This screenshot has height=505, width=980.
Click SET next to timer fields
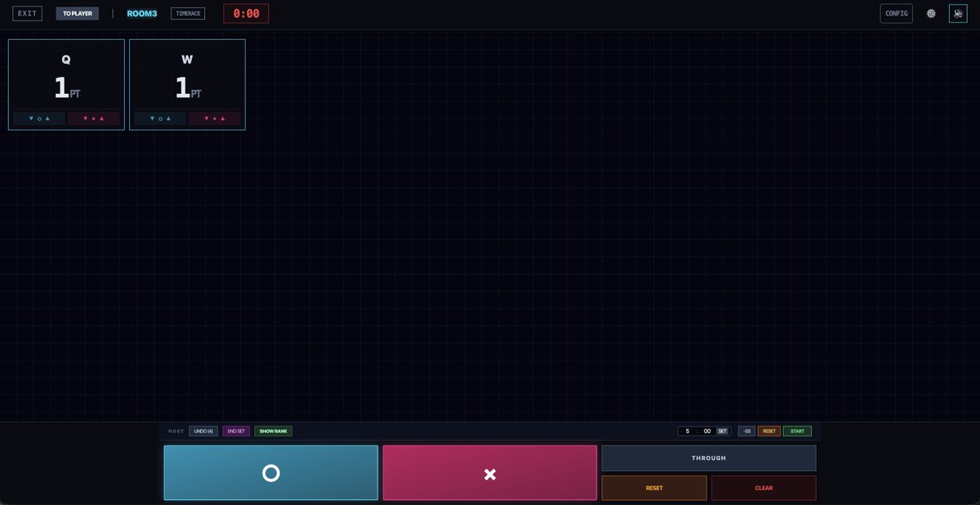722,431
